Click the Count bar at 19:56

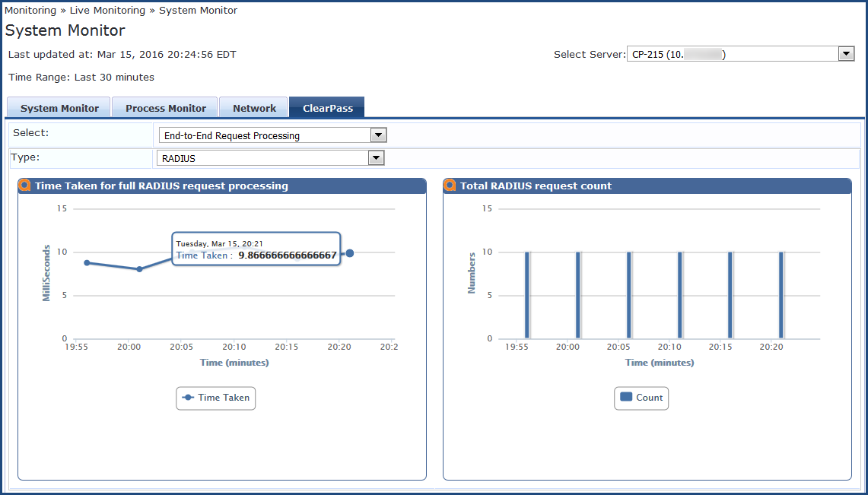527,295
